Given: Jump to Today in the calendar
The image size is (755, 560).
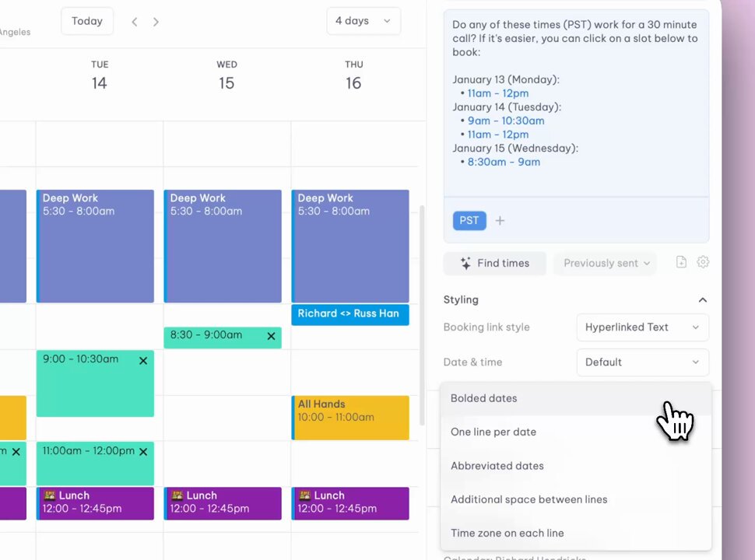Looking at the screenshot, I should click(87, 21).
